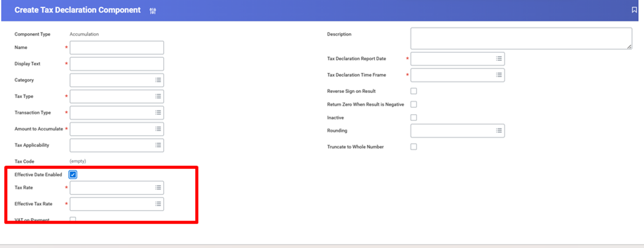Open the Rounding prompt list icon
The height and width of the screenshot is (248, 644).
[499, 131]
